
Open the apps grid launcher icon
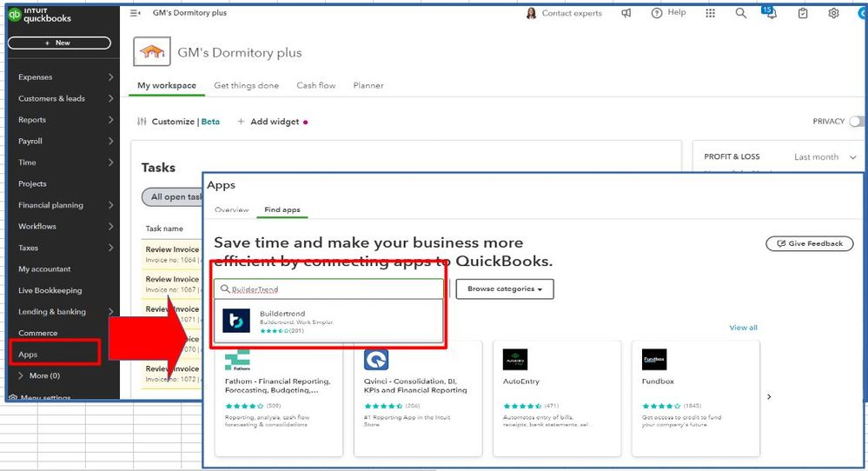711,13
